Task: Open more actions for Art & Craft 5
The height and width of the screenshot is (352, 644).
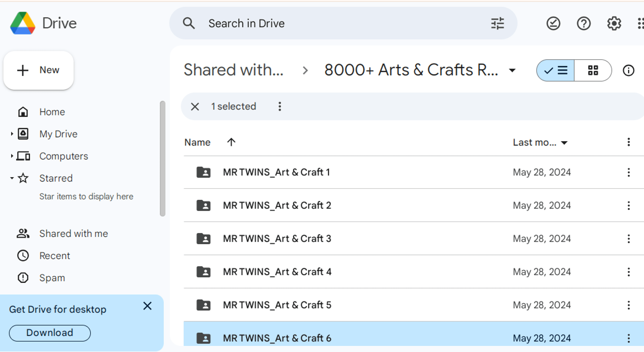Action: pyautogui.click(x=628, y=305)
